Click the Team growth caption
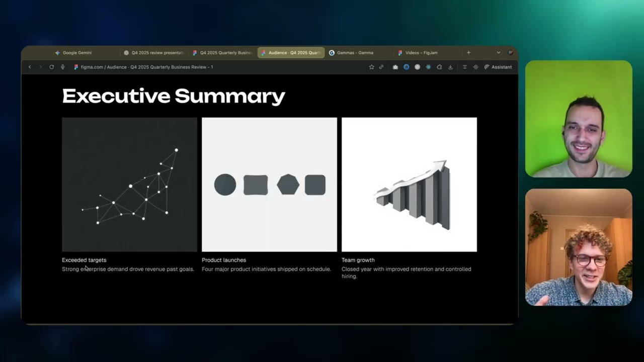The width and height of the screenshot is (644, 362). [x=358, y=260]
